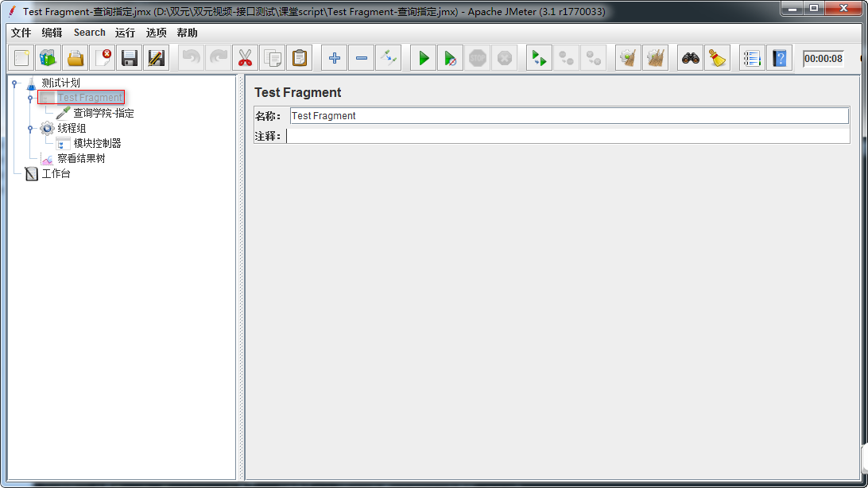Click the New test plan icon
The image size is (868, 488).
tap(21, 58)
